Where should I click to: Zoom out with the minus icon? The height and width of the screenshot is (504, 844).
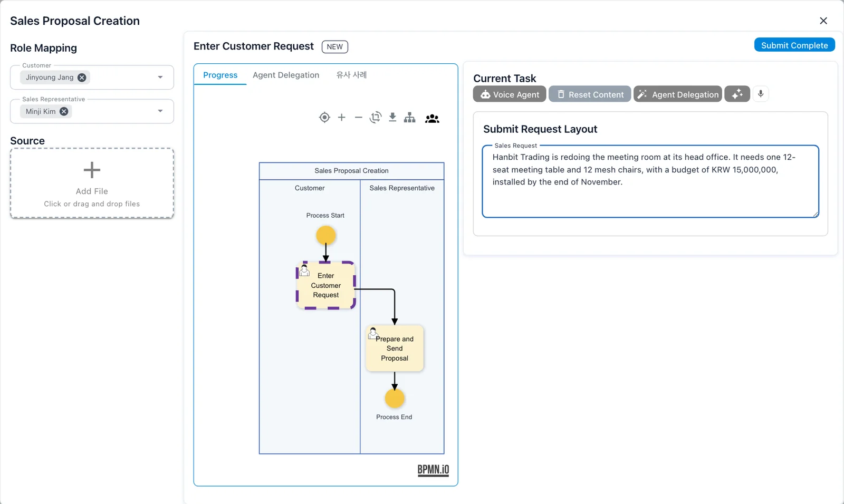359,118
